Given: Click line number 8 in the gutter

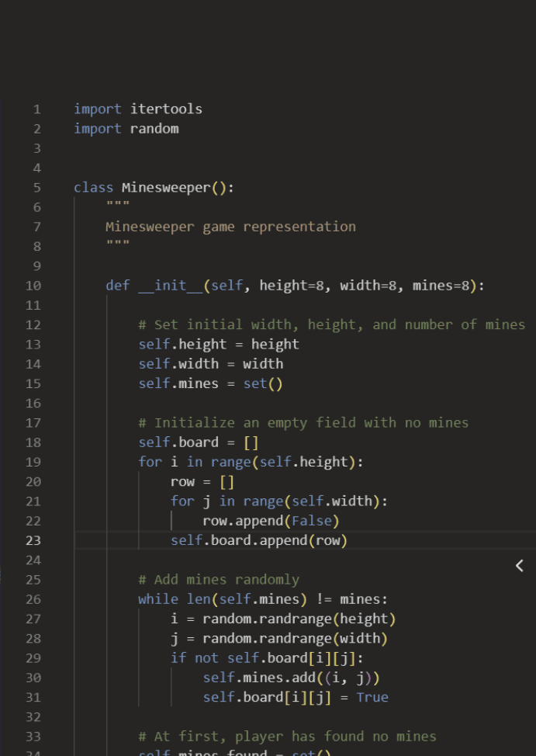Looking at the screenshot, I should (x=37, y=247).
